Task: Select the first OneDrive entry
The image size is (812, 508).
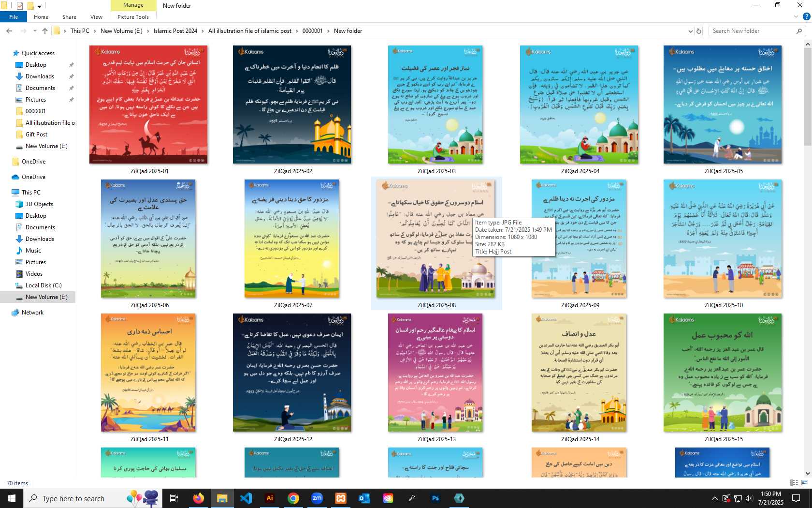Action: pyautogui.click(x=33, y=162)
